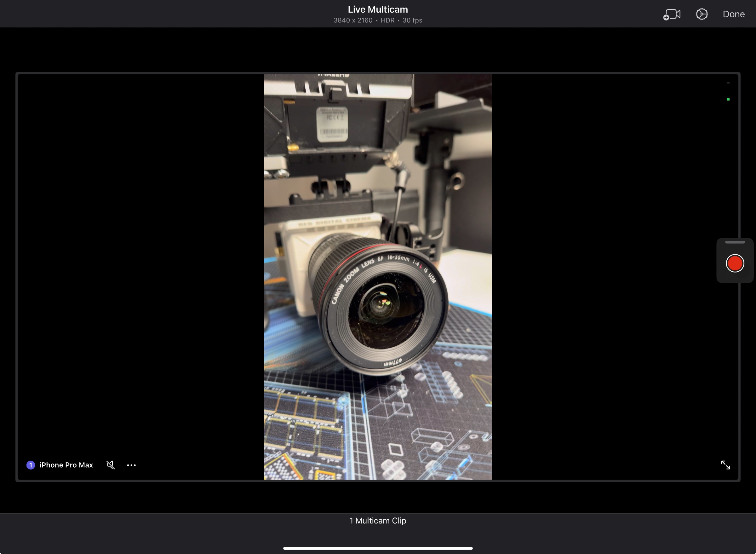Open the settings gear
The image size is (756, 554).
tap(702, 14)
